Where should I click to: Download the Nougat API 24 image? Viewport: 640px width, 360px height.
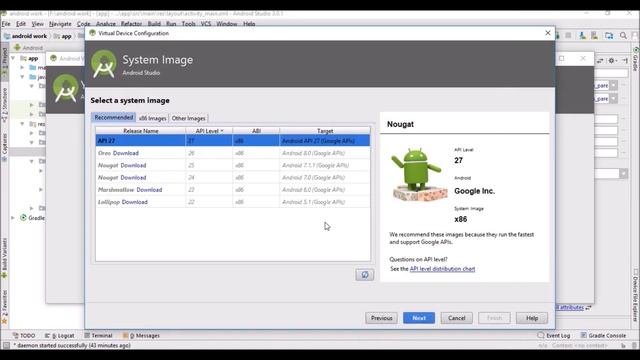point(133,178)
